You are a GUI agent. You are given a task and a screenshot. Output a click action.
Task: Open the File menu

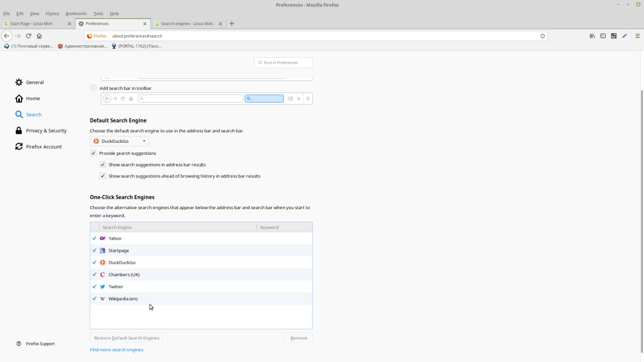(6, 14)
